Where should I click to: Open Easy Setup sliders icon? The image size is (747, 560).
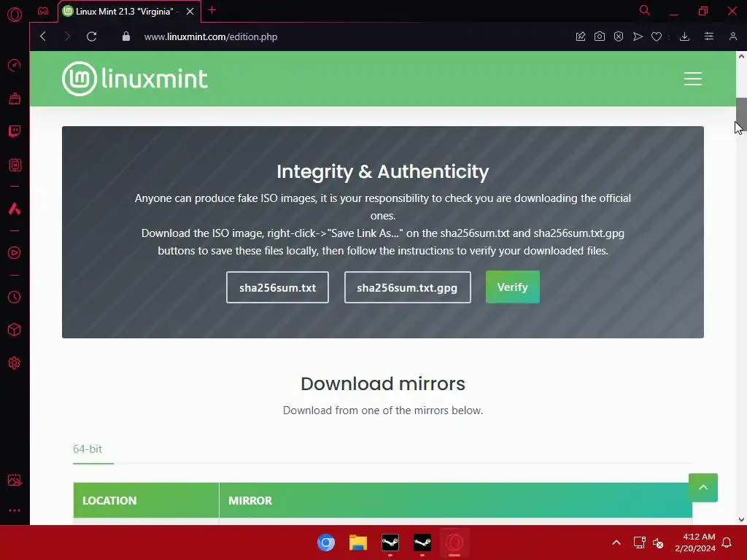point(709,36)
